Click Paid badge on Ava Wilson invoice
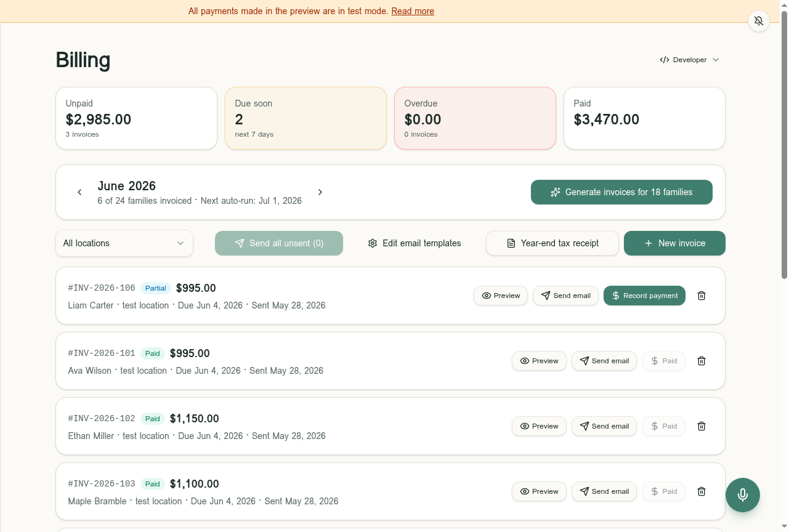789x532 pixels. click(x=152, y=353)
